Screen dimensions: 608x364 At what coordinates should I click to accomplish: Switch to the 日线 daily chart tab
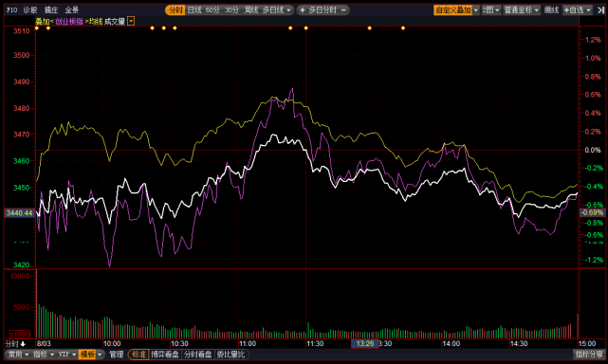tap(194, 10)
